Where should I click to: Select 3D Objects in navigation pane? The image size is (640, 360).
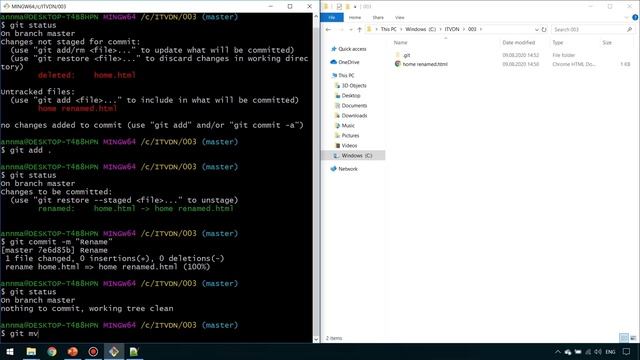354,86
